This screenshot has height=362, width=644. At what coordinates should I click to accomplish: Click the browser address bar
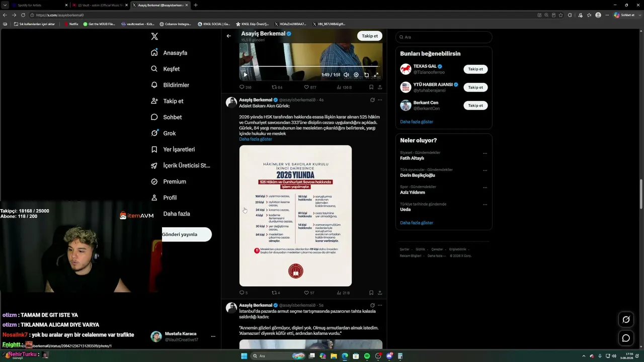[x=282, y=15]
